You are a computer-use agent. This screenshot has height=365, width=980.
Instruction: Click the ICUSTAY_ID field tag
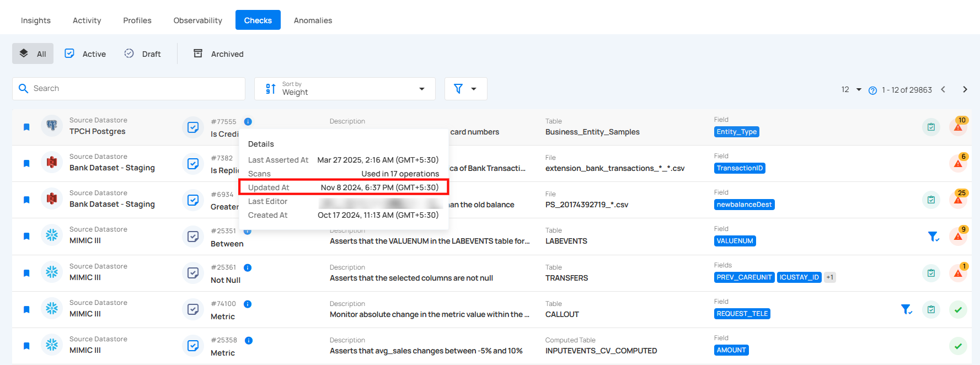click(799, 277)
